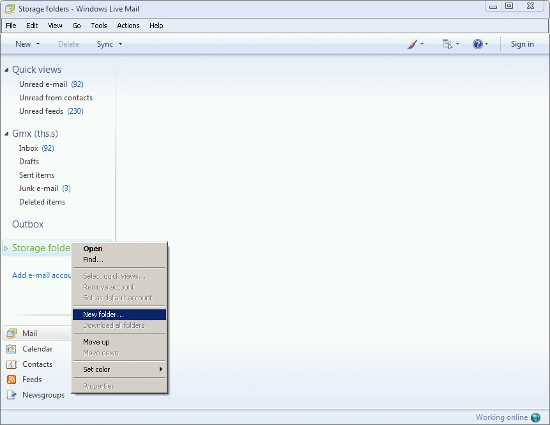Open the dropdown arrow beside the Menus icon
Viewport: 550px width, 425px height.
(x=457, y=44)
